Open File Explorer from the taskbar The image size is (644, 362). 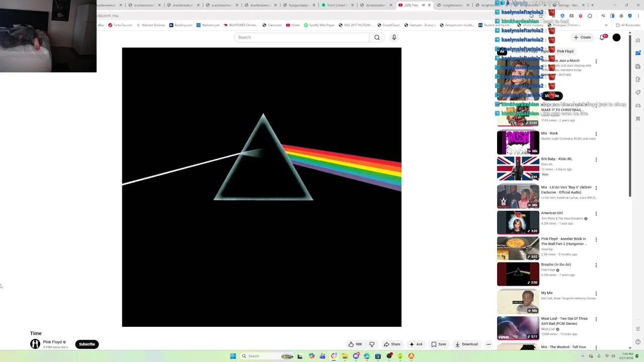point(345,356)
